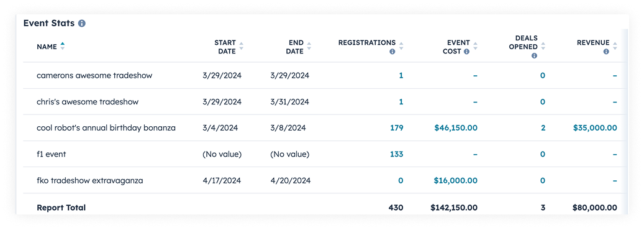This screenshot has height=230, width=644.
Task: Click deals opened value 2
Action: click(543, 128)
